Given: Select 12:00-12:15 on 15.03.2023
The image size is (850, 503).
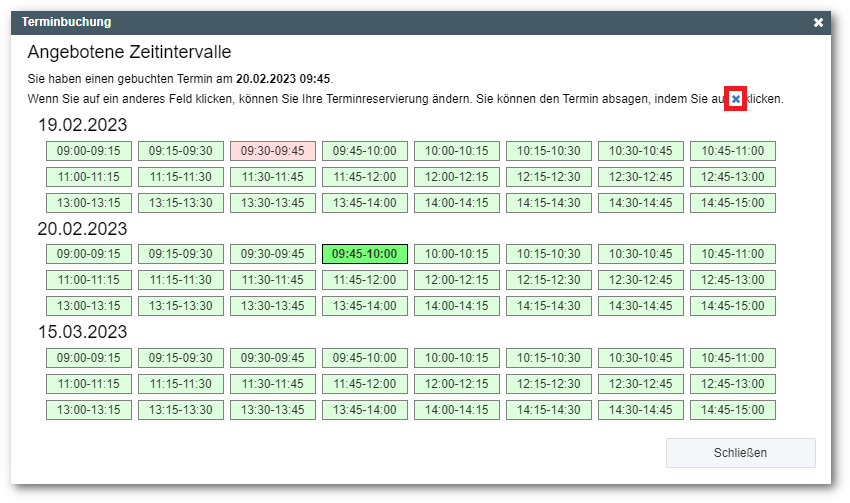Looking at the screenshot, I should tap(456, 384).
